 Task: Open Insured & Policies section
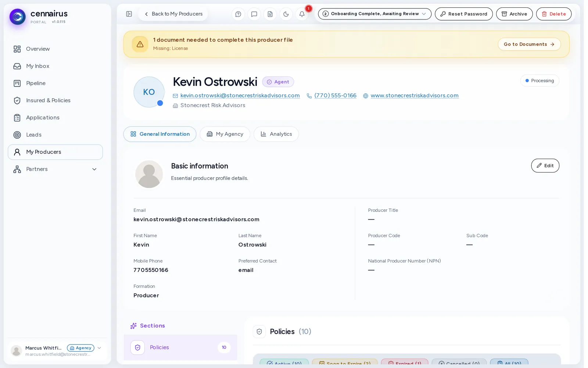55,100
